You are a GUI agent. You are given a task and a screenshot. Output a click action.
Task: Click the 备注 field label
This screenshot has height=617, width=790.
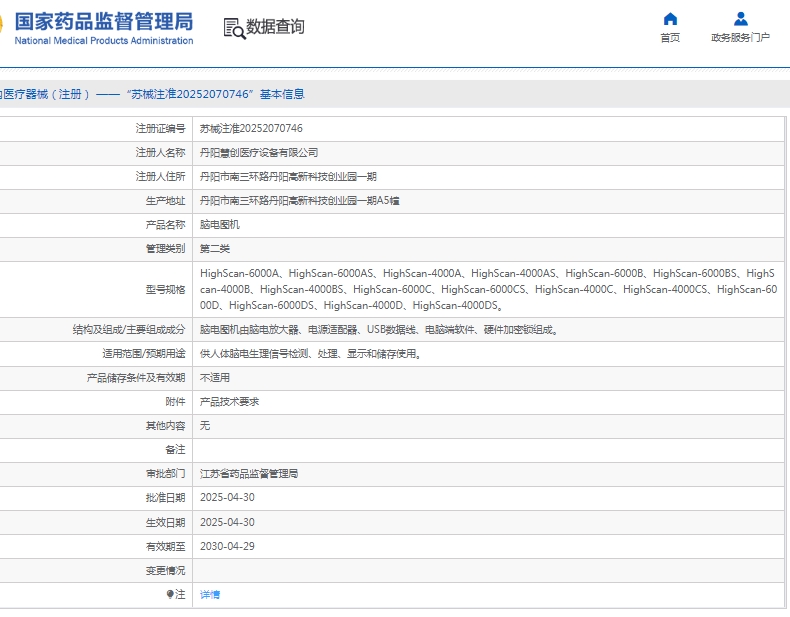coord(175,450)
